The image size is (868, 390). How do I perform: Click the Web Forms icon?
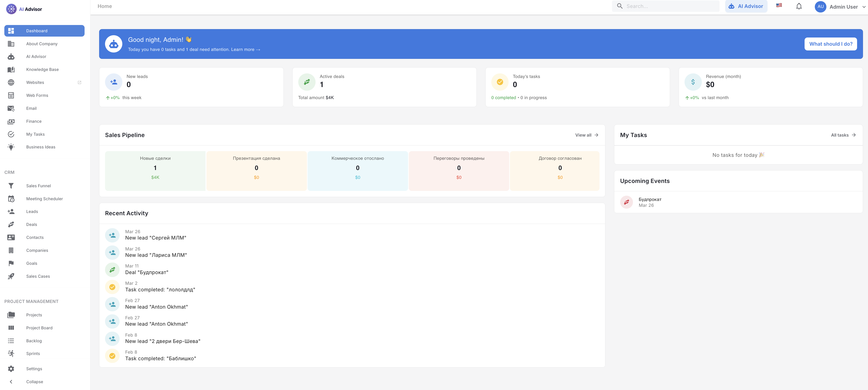point(11,95)
